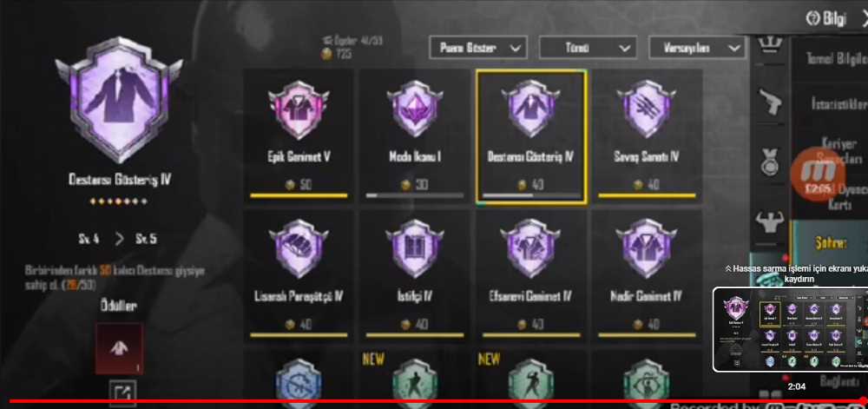Viewport: 868px width, 409px height.
Task: Switch to the İstatistikler tab
Action: [833, 103]
